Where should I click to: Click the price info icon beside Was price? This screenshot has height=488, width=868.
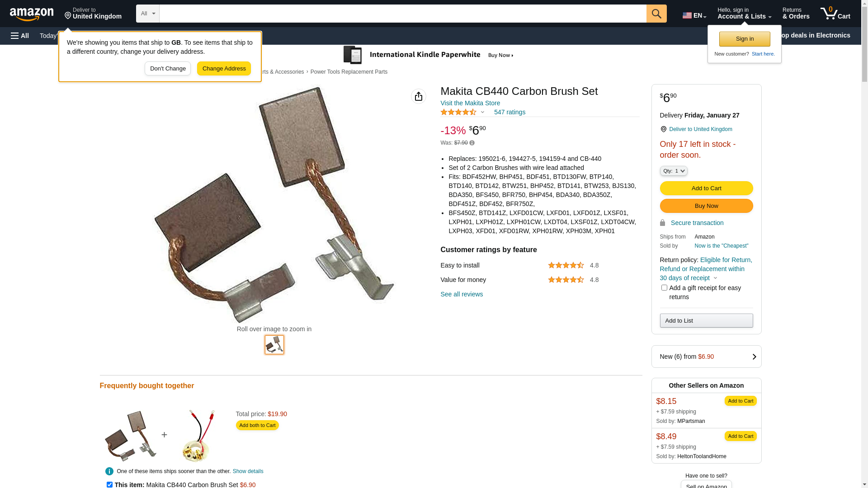(x=472, y=143)
